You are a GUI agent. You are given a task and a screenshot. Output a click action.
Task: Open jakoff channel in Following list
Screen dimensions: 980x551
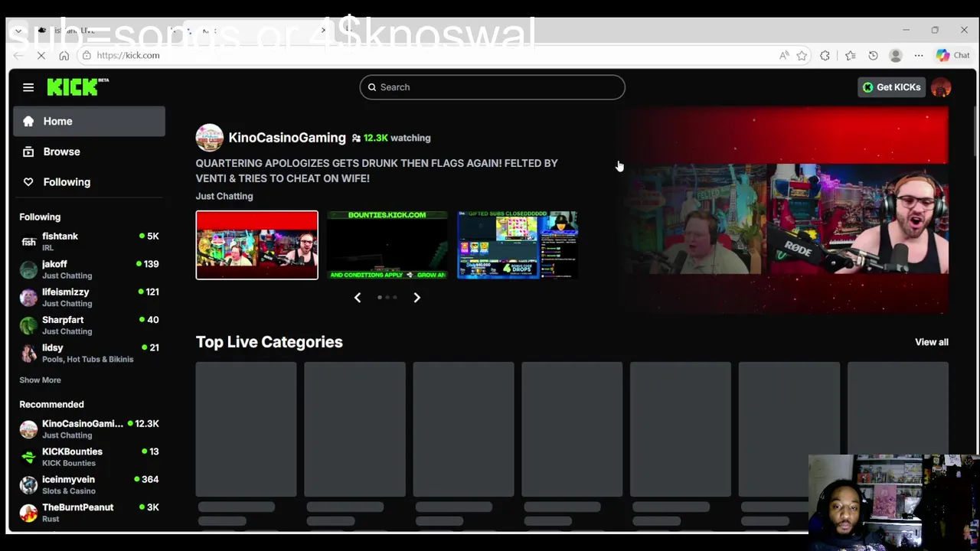pyautogui.click(x=89, y=269)
